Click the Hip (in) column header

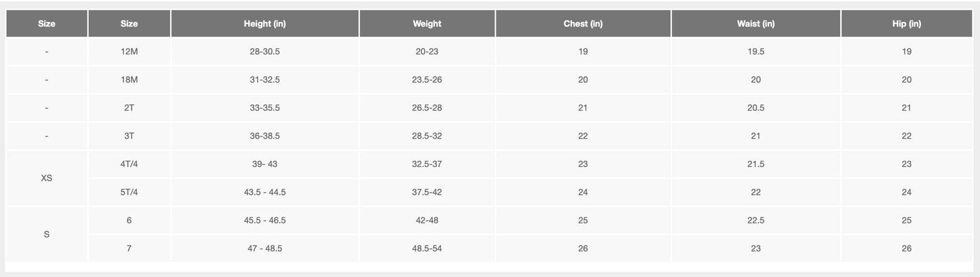tap(907, 24)
